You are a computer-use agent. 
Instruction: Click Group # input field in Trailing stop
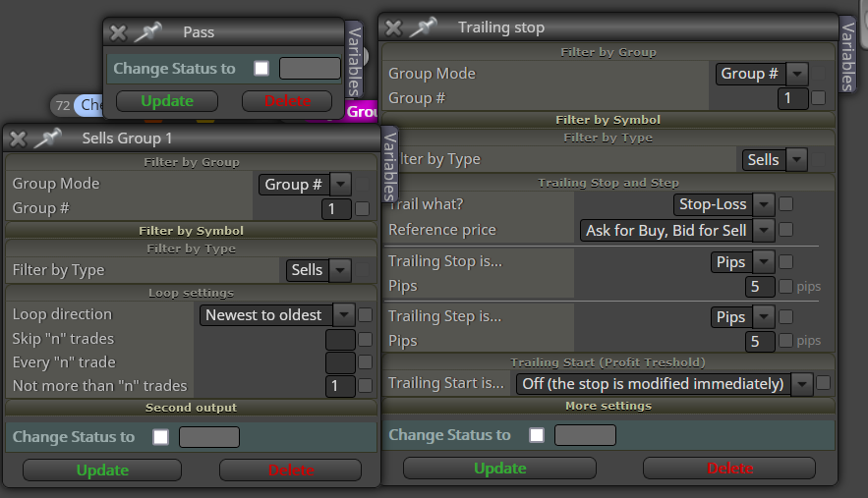point(792,98)
